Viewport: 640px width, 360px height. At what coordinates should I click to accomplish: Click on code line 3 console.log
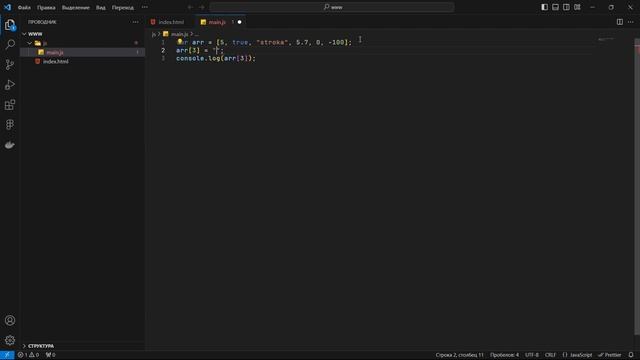point(216,58)
